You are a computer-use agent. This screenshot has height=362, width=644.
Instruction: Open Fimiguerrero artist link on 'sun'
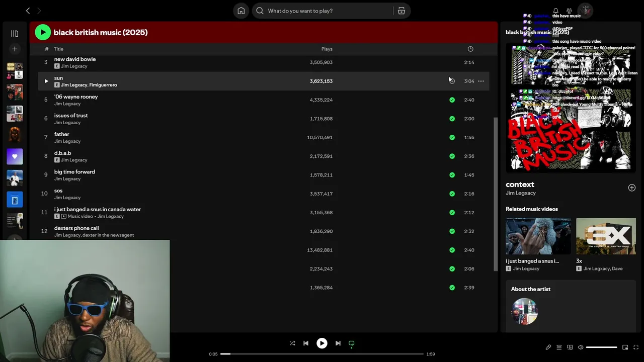(x=103, y=85)
